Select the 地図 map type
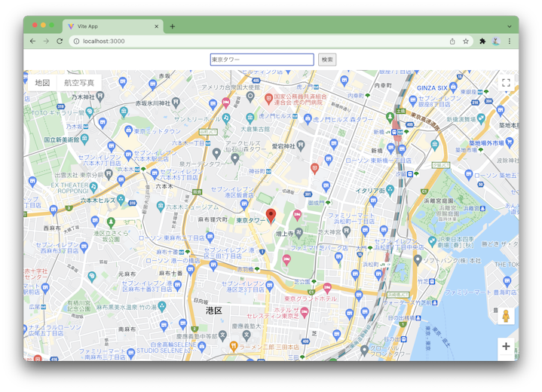542x392 pixels. [x=42, y=83]
